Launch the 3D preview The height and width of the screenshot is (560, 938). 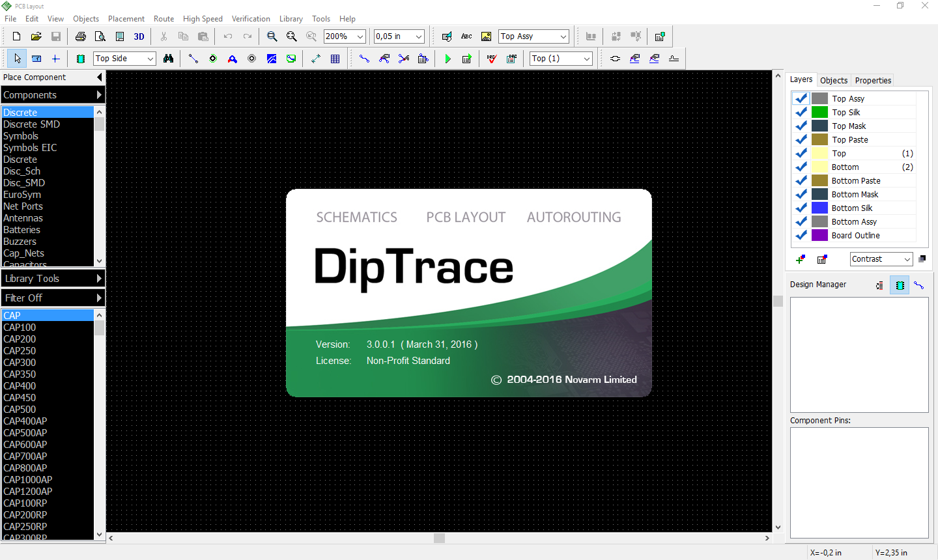[x=139, y=36]
